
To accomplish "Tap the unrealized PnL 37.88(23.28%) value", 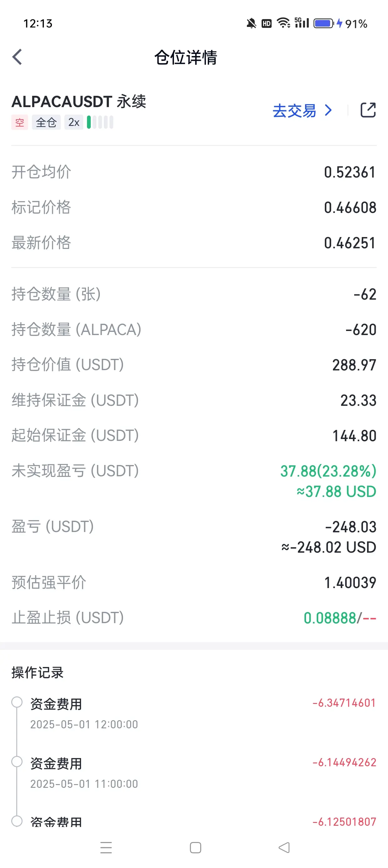I will point(328,471).
